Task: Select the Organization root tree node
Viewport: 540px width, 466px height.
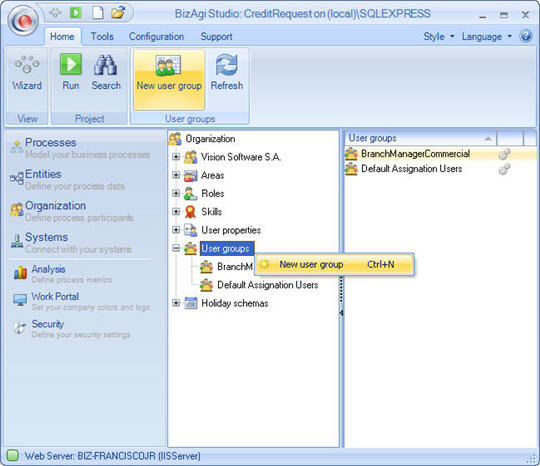Action: tap(210, 139)
